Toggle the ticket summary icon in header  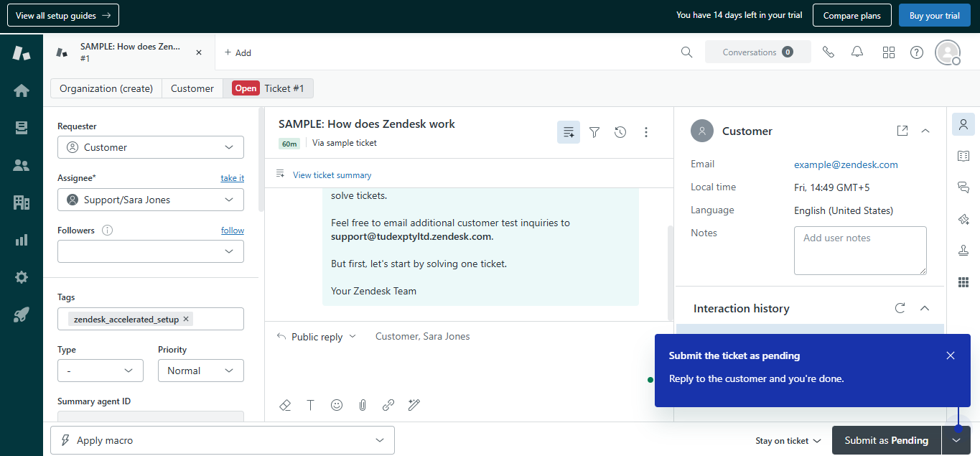pyautogui.click(x=569, y=132)
